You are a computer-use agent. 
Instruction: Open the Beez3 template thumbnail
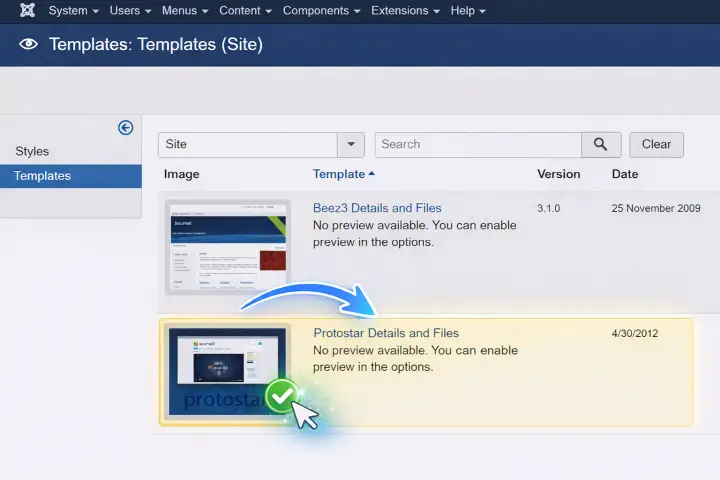(x=228, y=247)
